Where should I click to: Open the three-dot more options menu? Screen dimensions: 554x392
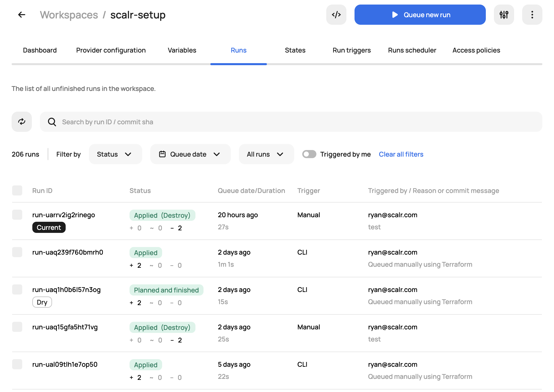click(x=532, y=15)
